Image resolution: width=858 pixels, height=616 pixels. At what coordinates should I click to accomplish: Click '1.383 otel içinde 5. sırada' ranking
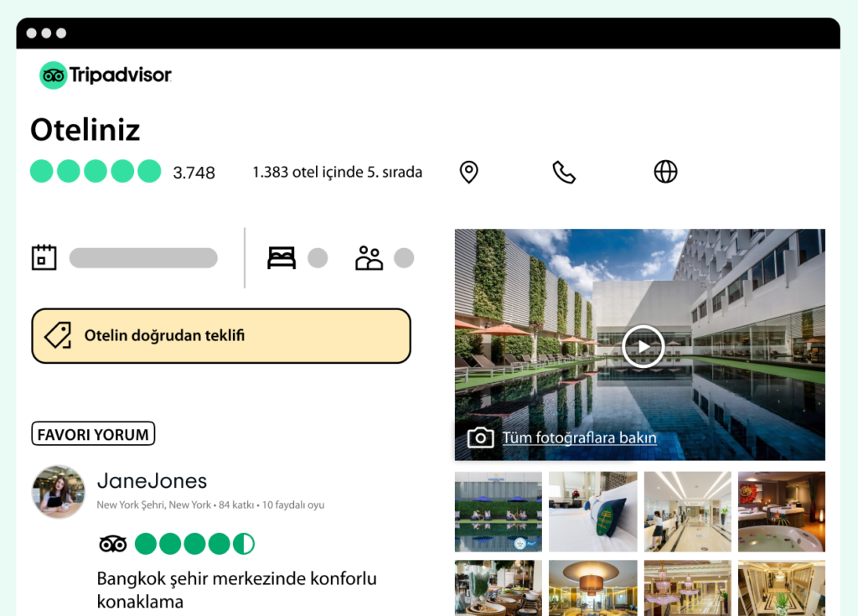pos(337,172)
